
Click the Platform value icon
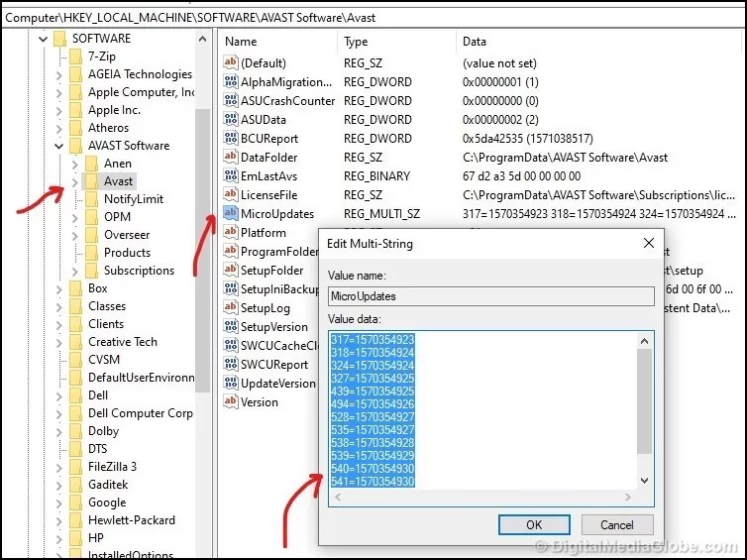(x=231, y=232)
